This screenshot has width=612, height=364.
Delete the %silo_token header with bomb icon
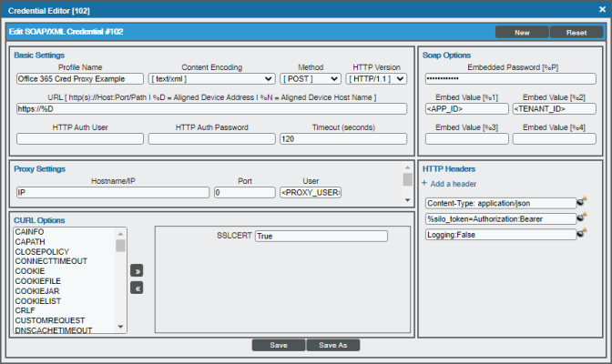[x=582, y=217]
